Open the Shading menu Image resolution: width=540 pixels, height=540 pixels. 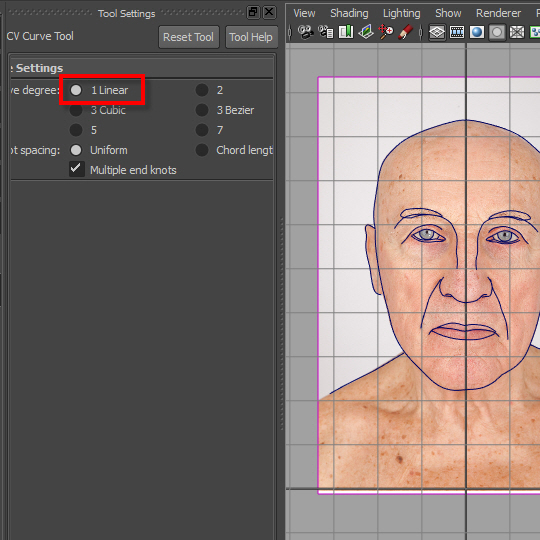(349, 13)
